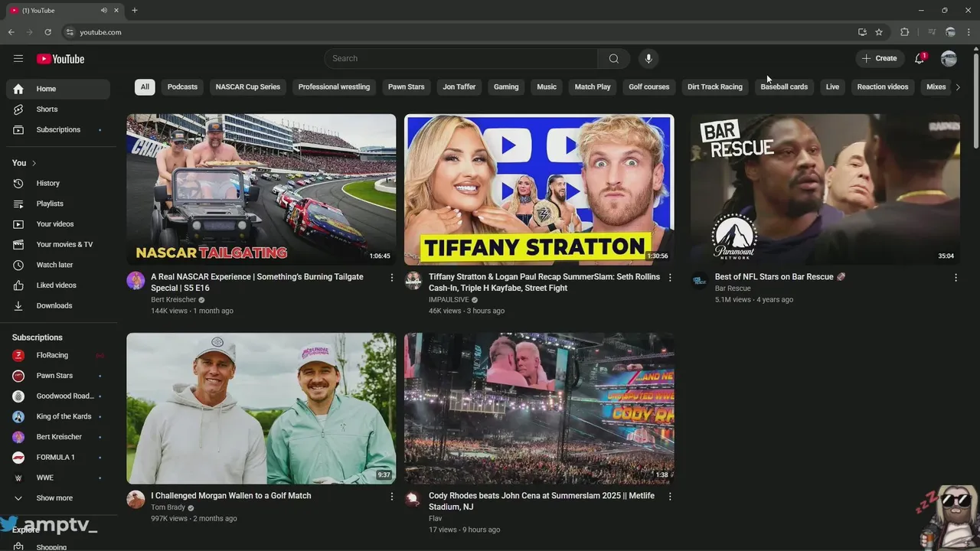Reload the page with browser refresh
This screenshot has width=980, height=551.
coord(47,32)
